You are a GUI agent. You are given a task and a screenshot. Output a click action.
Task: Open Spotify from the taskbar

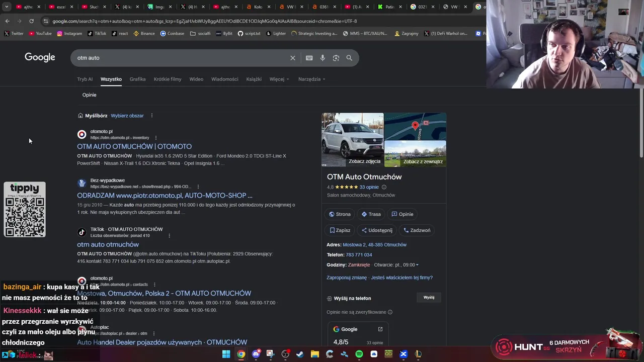(359, 354)
